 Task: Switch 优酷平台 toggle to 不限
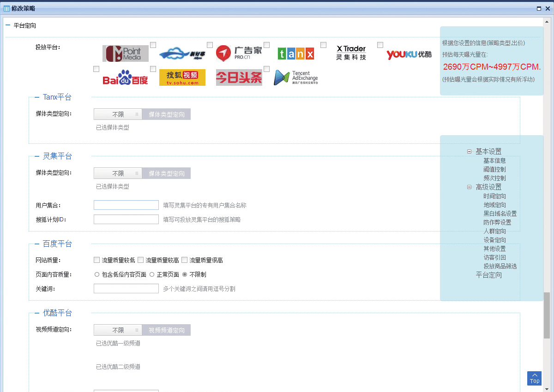118,330
